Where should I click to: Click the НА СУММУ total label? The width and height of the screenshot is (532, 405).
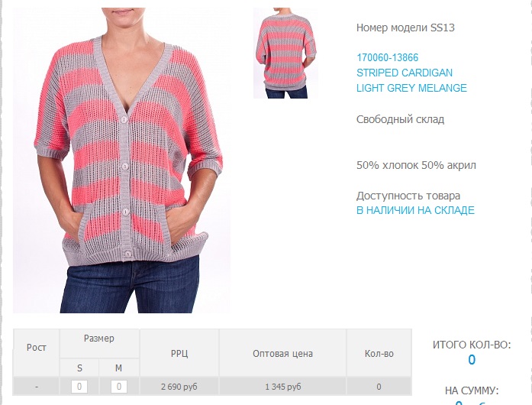click(x=472, y=390)
